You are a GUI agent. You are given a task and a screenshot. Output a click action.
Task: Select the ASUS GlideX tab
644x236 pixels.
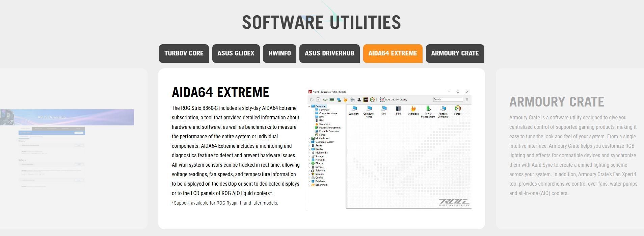click(236, 53)
